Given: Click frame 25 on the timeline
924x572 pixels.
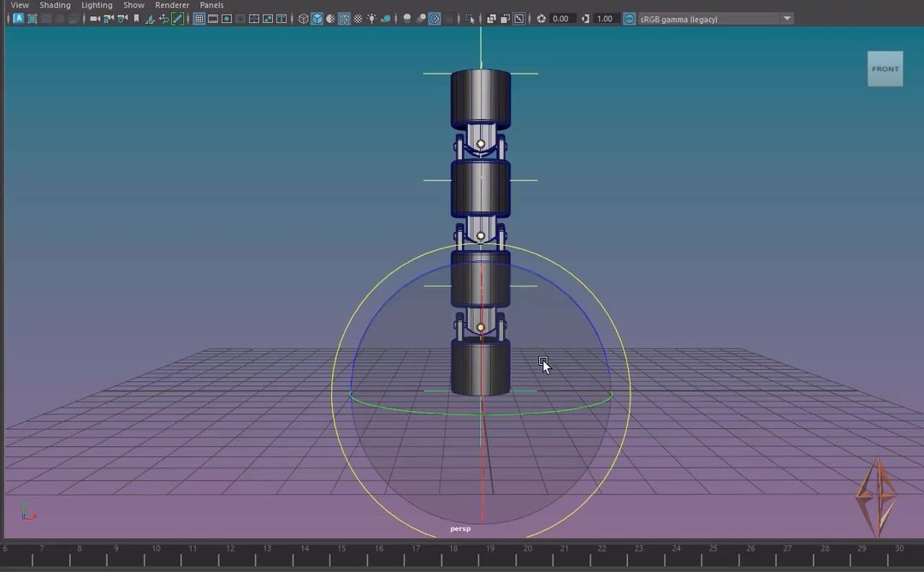Looking at the screenshot, I should click(713, 548).
